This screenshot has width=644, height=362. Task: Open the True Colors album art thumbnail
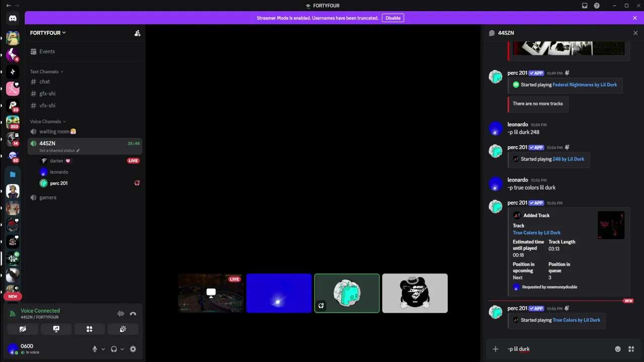pos(611,225)
